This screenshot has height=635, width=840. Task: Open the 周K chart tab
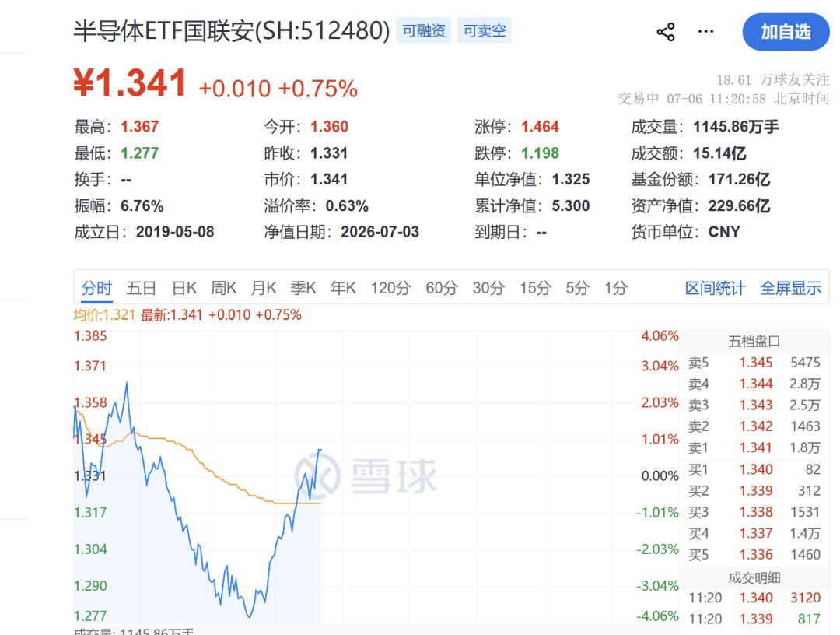tap(223, 288)
